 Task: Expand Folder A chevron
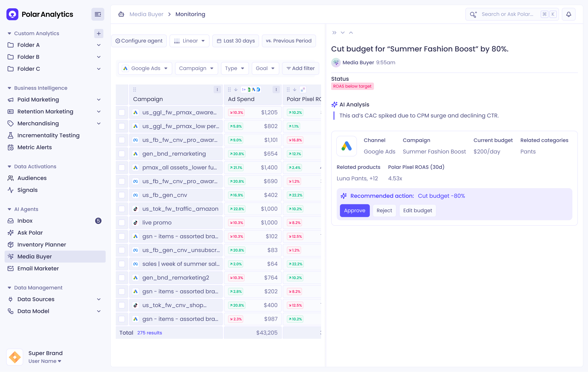[x=99, y=45]
